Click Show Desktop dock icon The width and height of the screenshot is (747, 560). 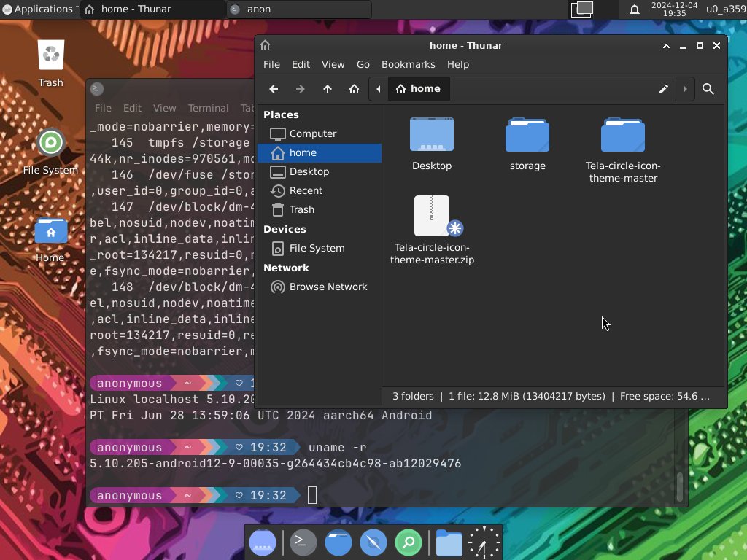point(263,542)
